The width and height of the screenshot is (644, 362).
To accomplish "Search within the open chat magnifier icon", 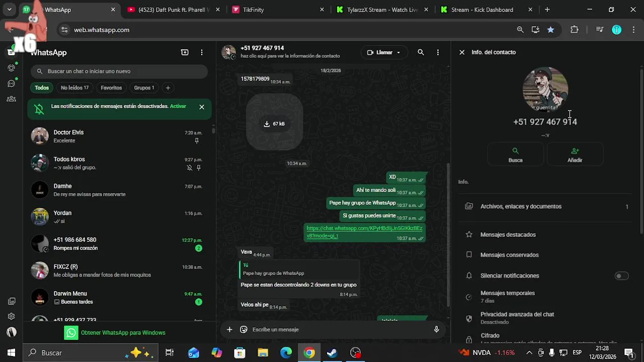I will tap(421, 52).
